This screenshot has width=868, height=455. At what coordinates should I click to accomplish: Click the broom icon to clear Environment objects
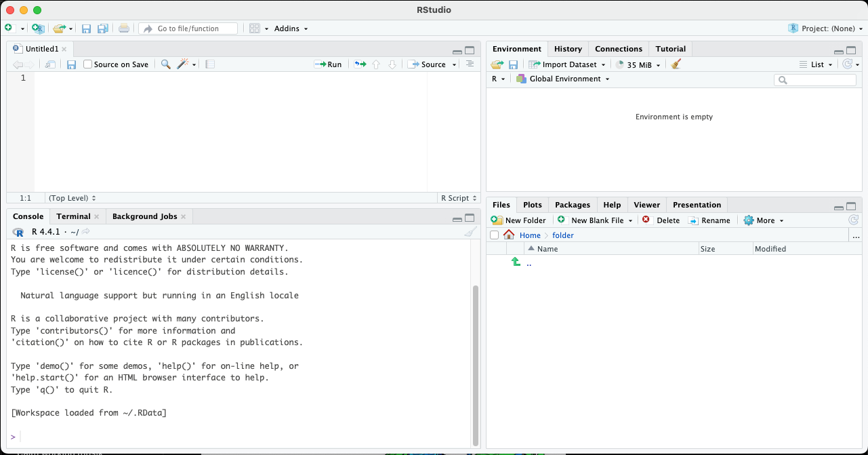pyautogui.click(x=676, y=64)
